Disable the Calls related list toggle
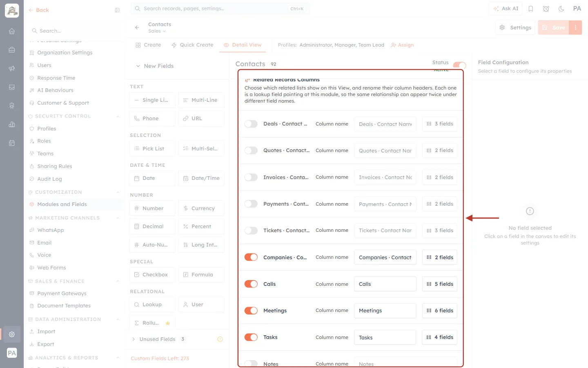Screen dimensions: 588x368 251,284
